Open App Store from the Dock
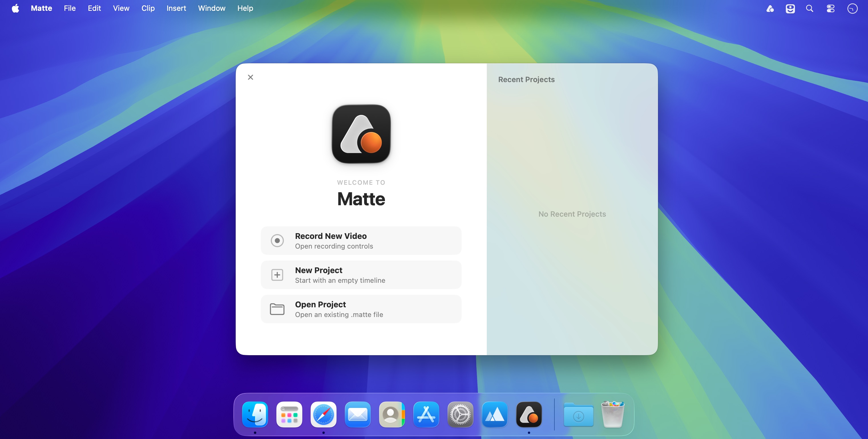This screenshot has width=868, height=439. (x=426, y=414)
